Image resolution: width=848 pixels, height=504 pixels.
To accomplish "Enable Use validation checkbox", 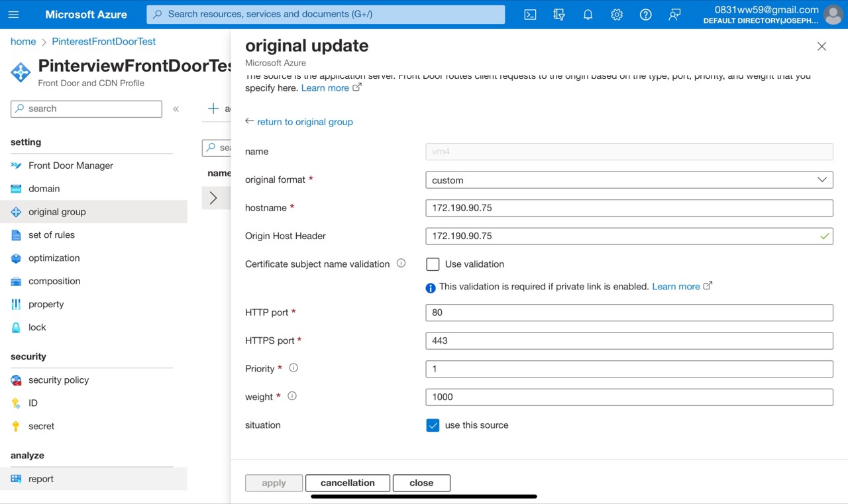I will [x=433, y=264].
